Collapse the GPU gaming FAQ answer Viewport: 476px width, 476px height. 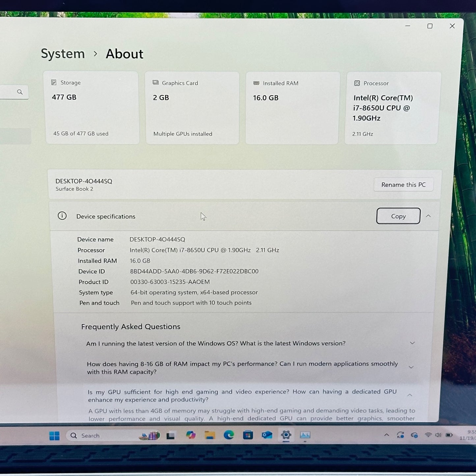tap(410, 395)
